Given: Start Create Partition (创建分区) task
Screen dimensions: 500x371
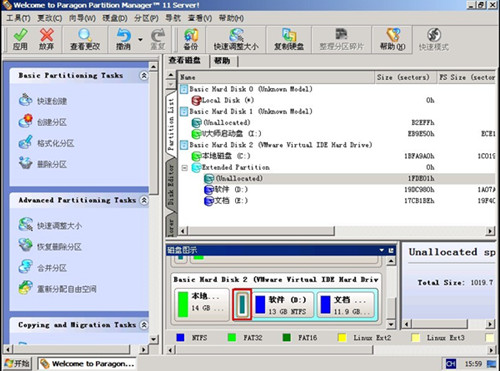Looking at the screenshot, I should coord(43,122).
